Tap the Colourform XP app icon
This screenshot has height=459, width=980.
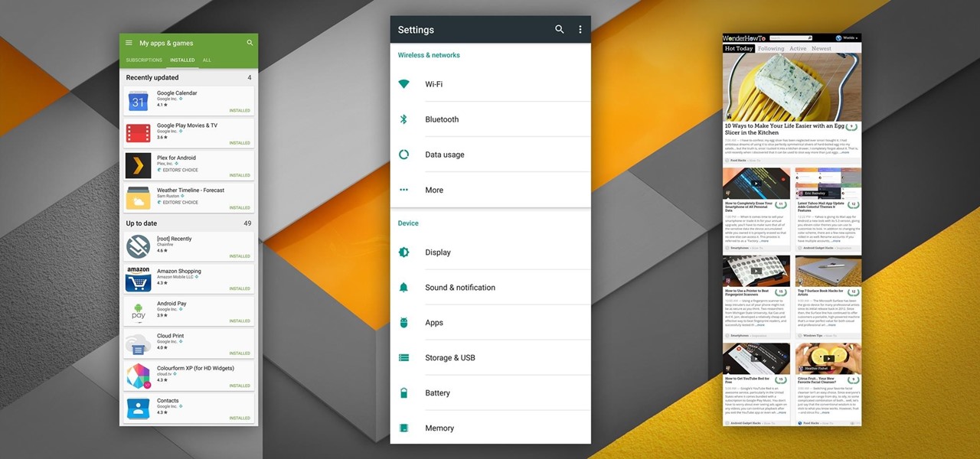[x=139, y=376]
